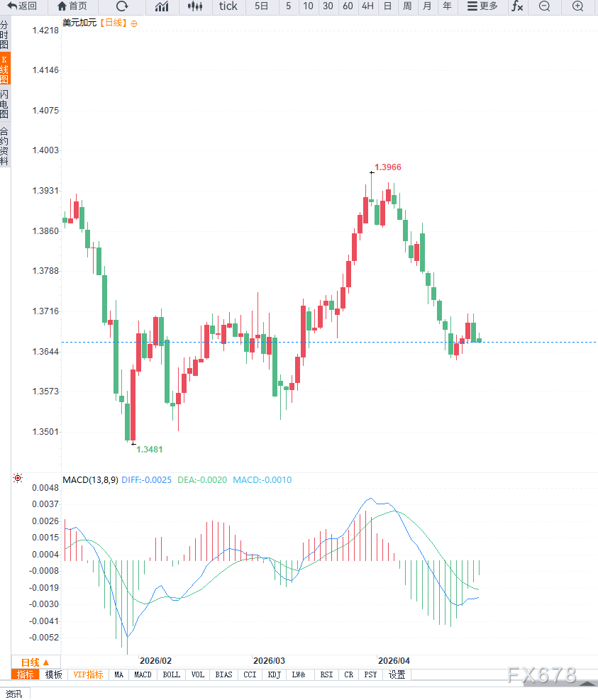The width and height of the screenshot is (598, 700).
Task: Select the candlestick chart style icon
Action: point(195,6)
